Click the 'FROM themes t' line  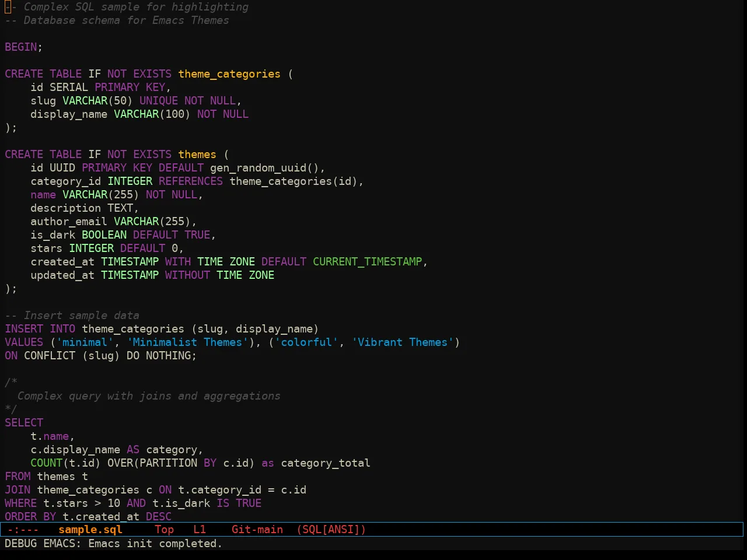(46, 477)
